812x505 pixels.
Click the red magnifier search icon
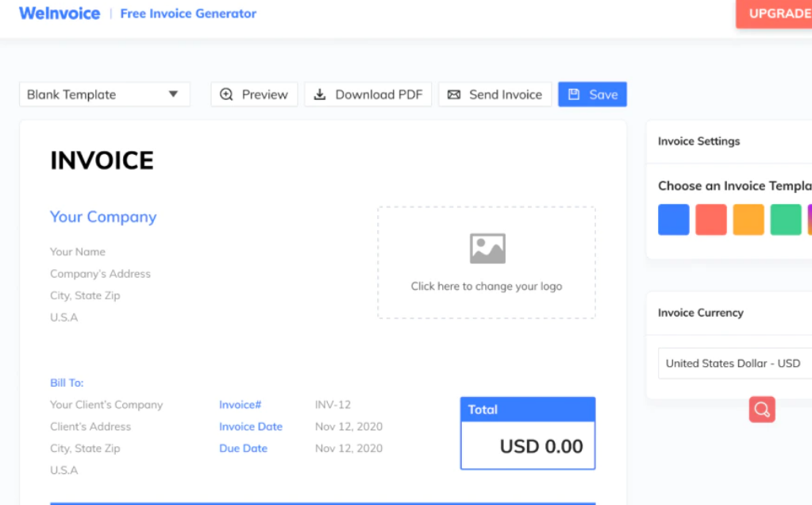click(762, 409)
